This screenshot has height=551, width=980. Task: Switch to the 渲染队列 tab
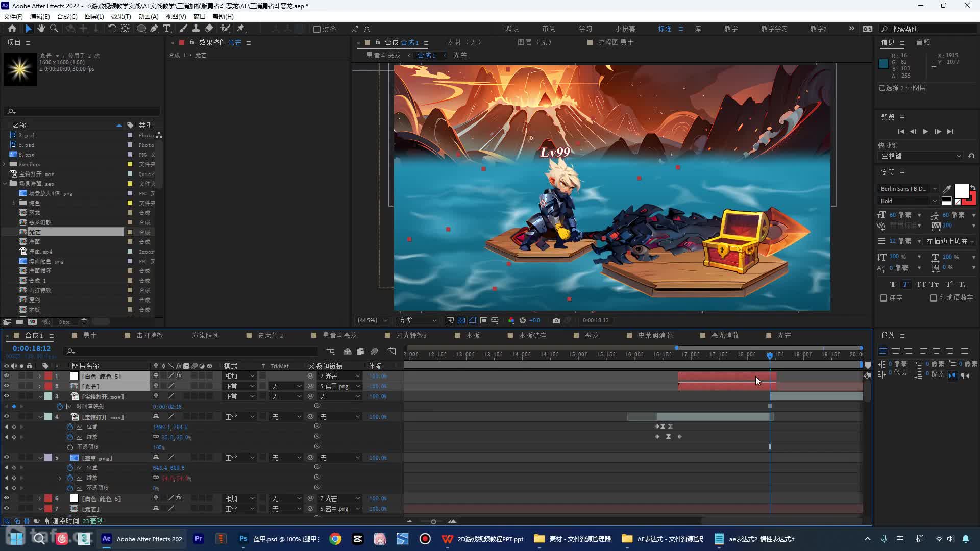pyautogui.click(x=205, y=335)
